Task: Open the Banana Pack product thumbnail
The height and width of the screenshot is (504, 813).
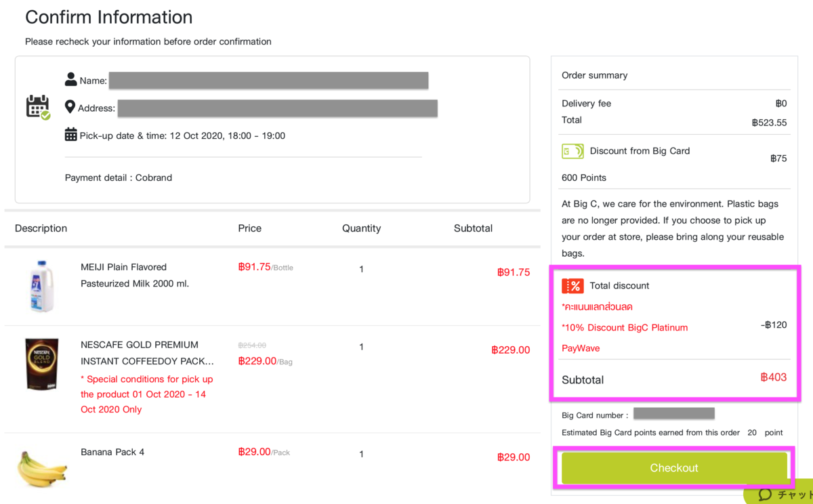Action: click(x=42, y=468)
